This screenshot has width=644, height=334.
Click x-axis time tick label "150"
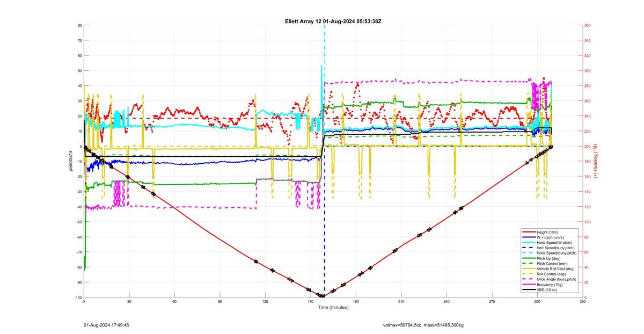point(311,302)
